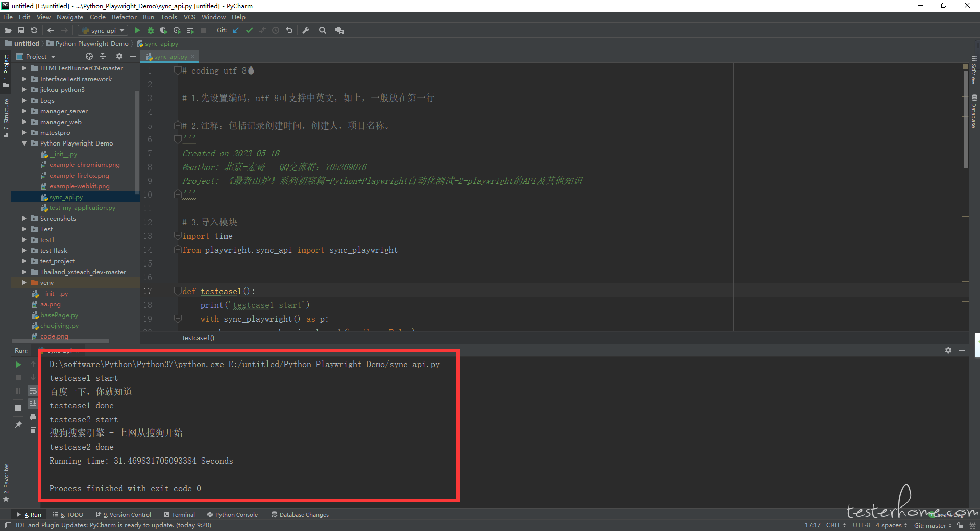Collapse the Python_Playwright_Demo folder

pos(24,143)
